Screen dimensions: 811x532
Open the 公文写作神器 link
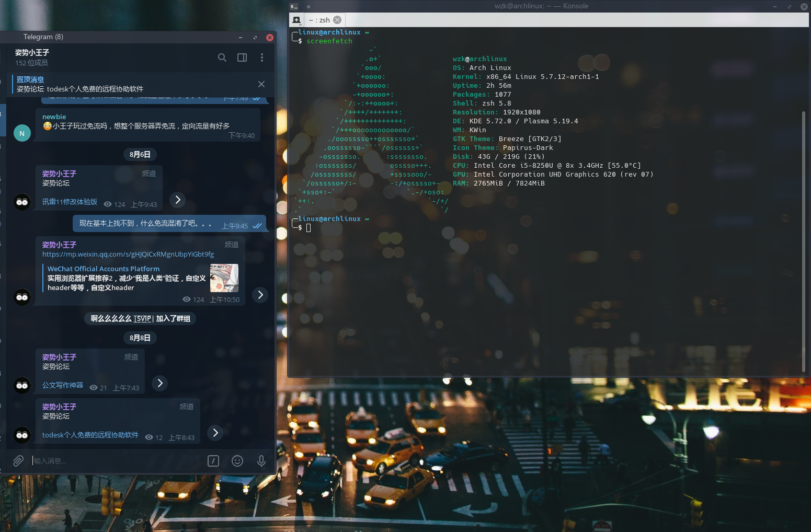(x=63, y=385)
